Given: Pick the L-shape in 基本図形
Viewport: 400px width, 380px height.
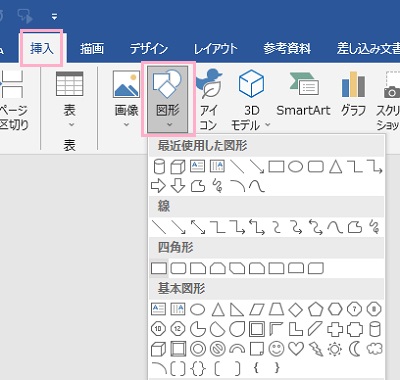Looking at the screenshot, I should 296,329.
